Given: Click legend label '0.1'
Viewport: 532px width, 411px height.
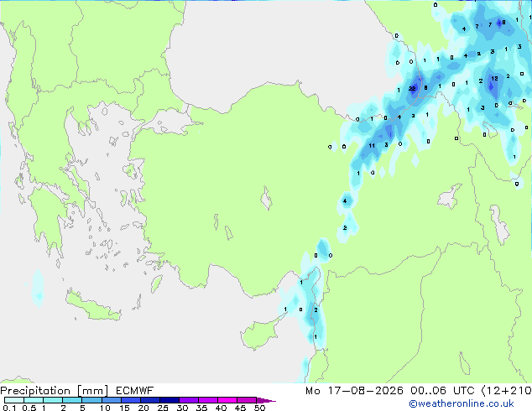Looking at the screenshot, I should (x=9, y=408).
